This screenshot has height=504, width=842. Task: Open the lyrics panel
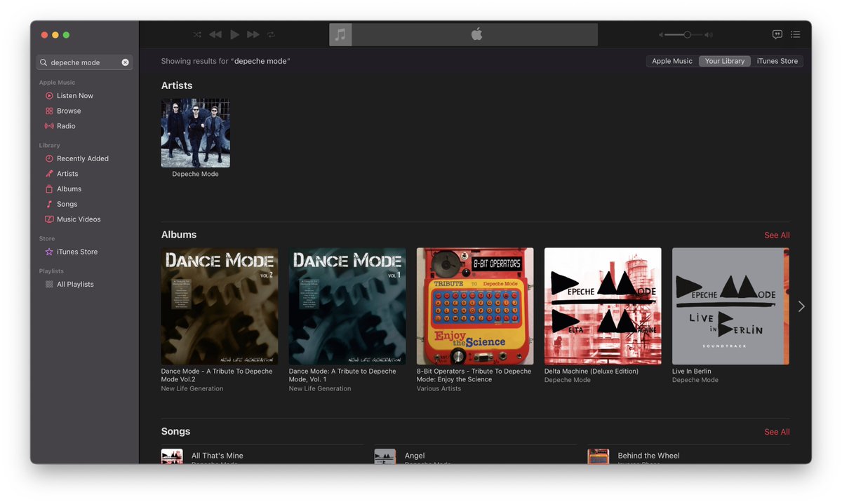(x=777, y=34)
